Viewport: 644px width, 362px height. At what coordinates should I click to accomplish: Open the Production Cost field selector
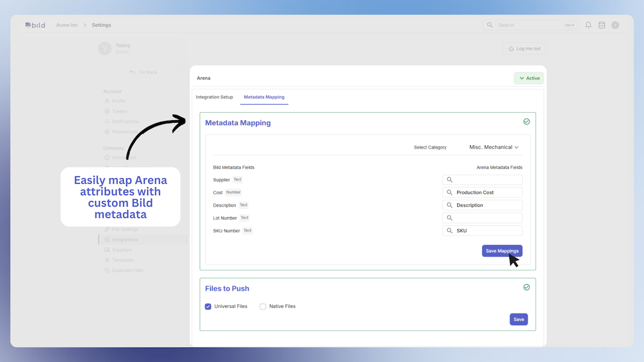(482, 193)
